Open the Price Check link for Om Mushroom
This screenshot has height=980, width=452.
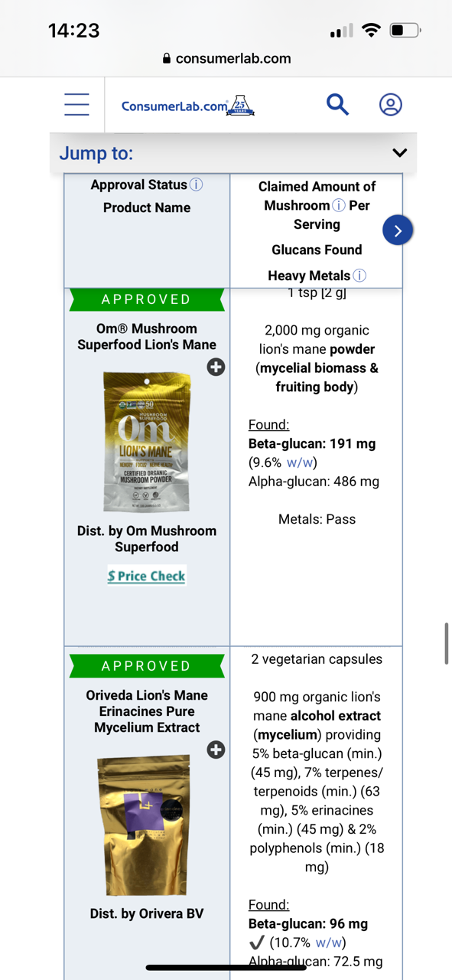pyautogui.click(x=146, y=576)
